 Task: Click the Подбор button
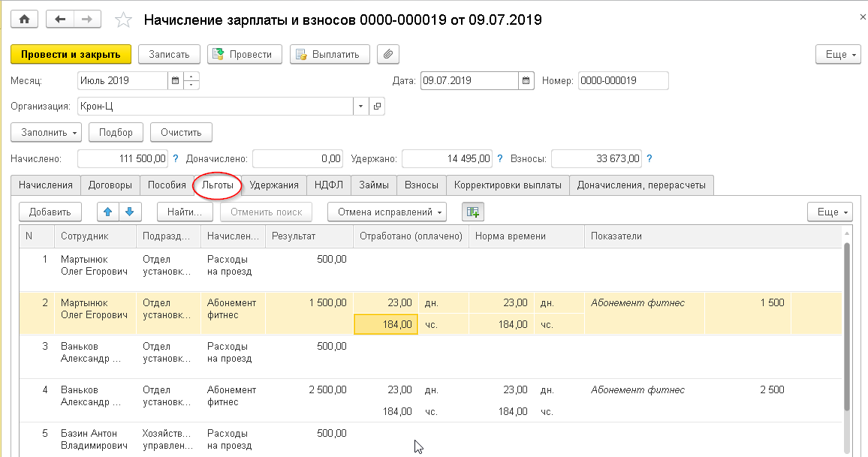(116, 132)
